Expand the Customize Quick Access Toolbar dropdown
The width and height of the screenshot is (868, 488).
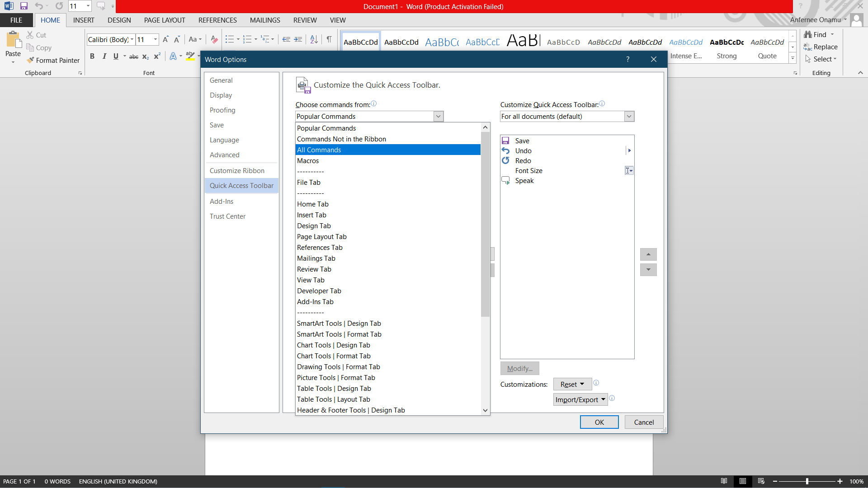(629, 117)
